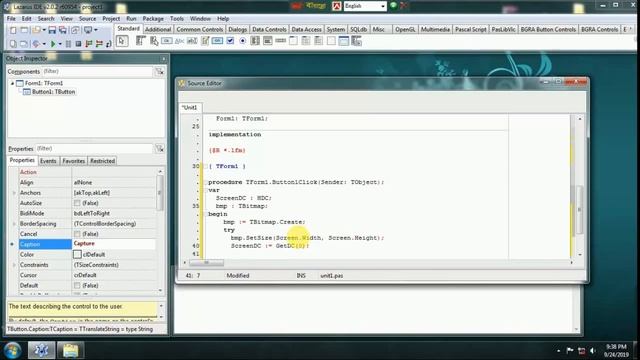Open the Project menu
This screenshot has width=640, height=360.
pyautogui.click(x=111, y=19)
